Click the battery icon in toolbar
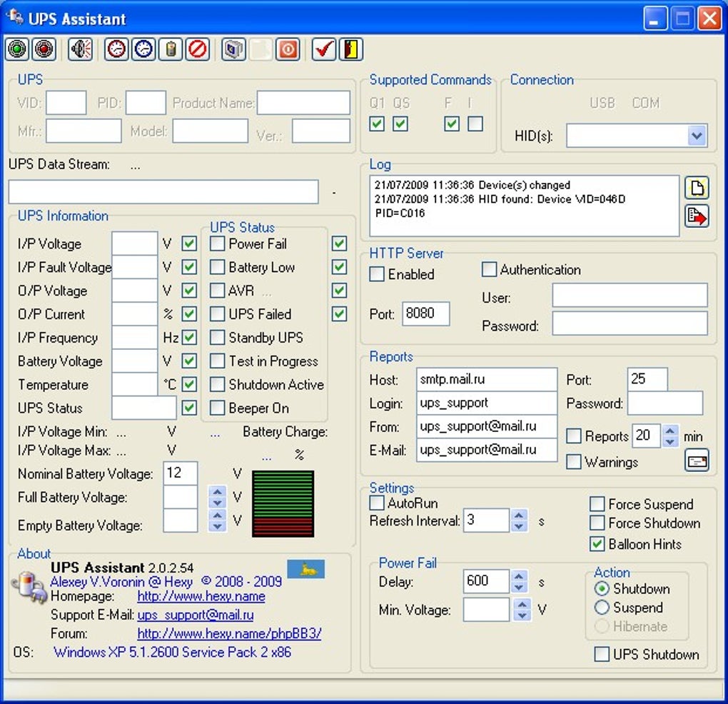Viewport: 728px width, 704px height. pos(170,49)
